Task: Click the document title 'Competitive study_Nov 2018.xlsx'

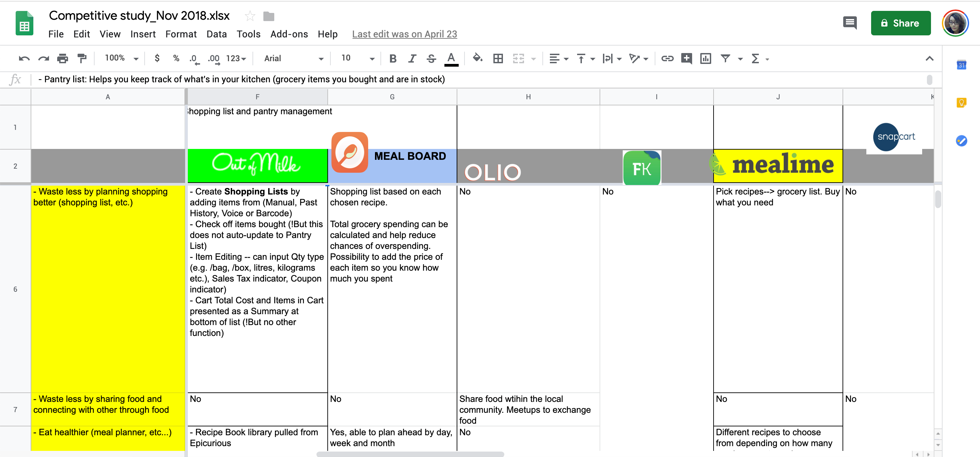Action: 139,16
